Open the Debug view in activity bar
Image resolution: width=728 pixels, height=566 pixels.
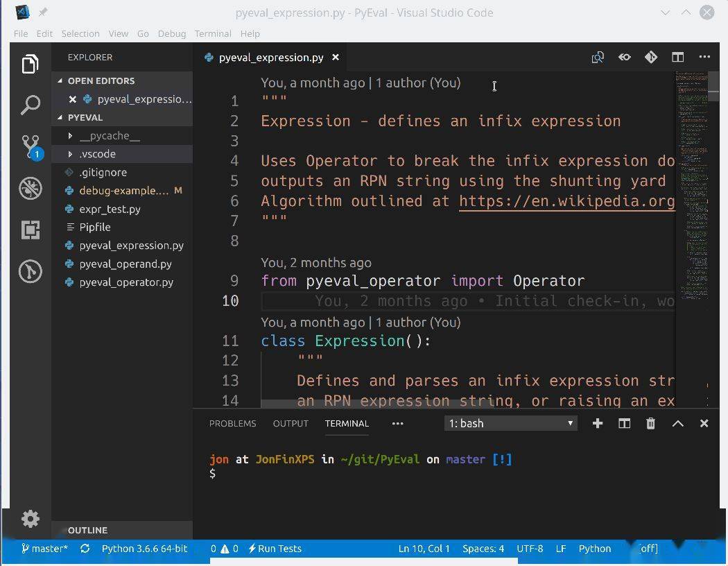[31, 188]
